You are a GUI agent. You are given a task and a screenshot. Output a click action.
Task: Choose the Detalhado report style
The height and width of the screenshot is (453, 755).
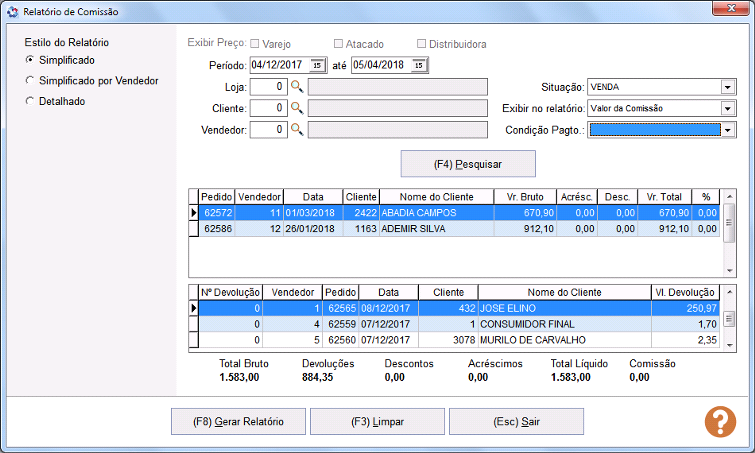coord(31,101)
